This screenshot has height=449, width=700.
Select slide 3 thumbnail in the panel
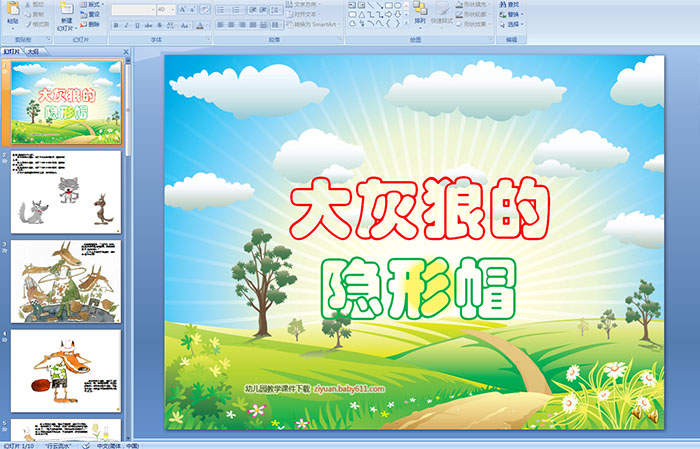pyautogui.click(x=66, y=281)
